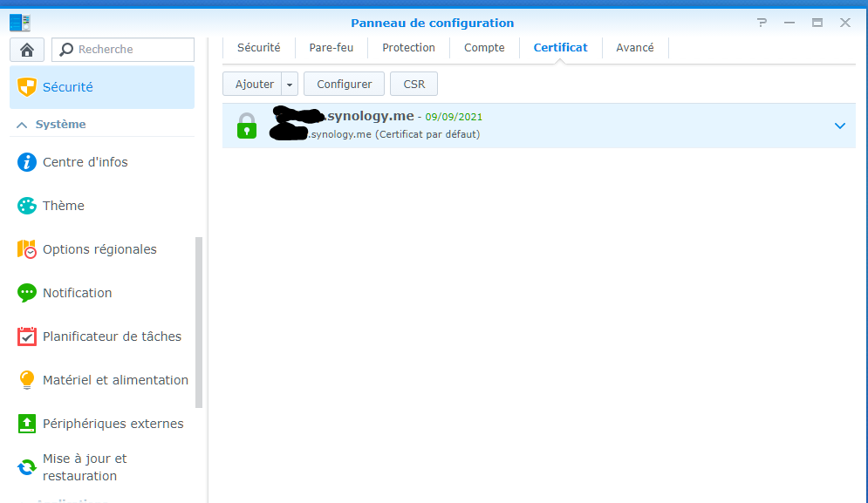Image resolution: width=868 pixels, height=503 pixels.
Task: Click Mise à jour et restauration icon
Action: (26, 467)
